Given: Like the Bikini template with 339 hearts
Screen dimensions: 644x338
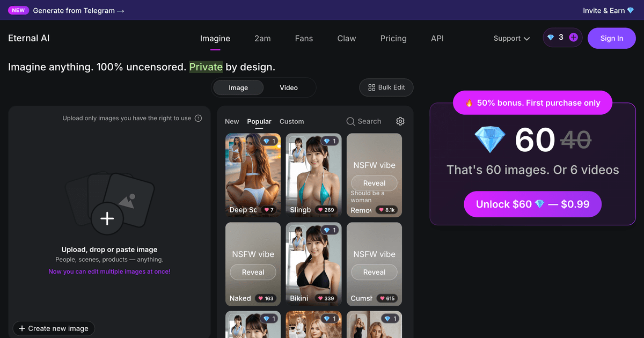Looking at the screenshot, I should click(326, 298).
